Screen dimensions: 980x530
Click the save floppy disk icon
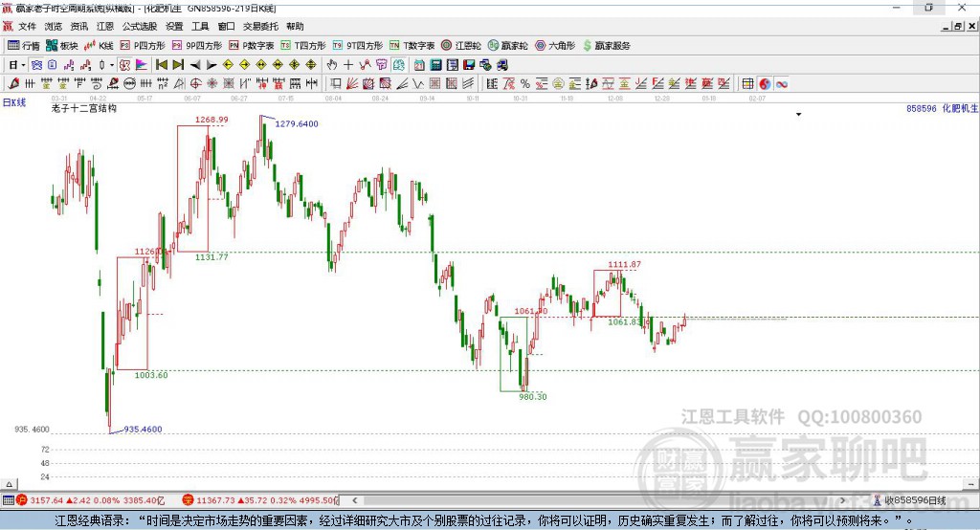[x=469, y=65]
